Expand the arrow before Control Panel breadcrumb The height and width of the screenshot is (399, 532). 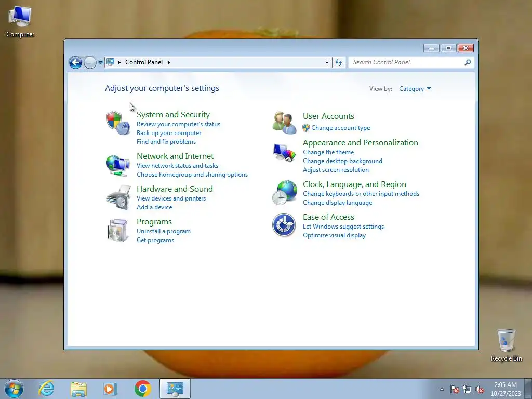coord(119,62)
